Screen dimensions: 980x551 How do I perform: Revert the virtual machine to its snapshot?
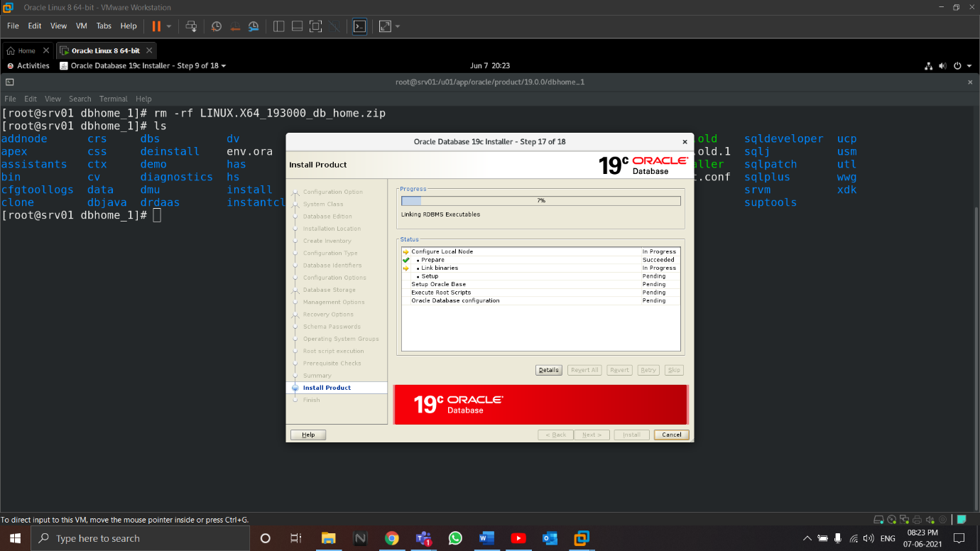pyautogui.click(x=235, y=26)
